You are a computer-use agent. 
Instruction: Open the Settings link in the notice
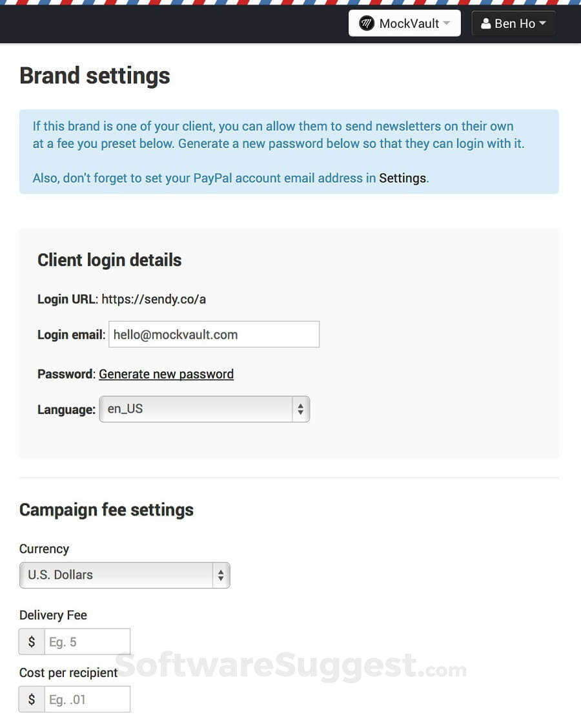pos(402,178)
